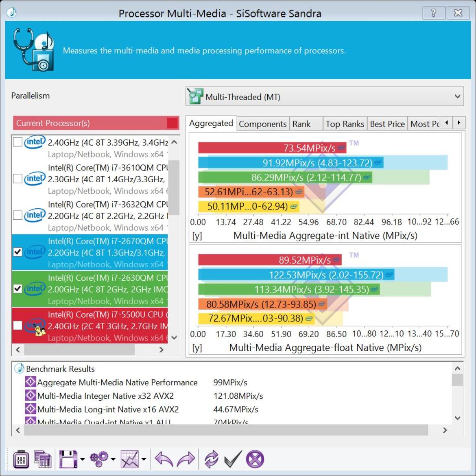Open the Top Ranks tab
476x476 pixels.
coord(345,124)
